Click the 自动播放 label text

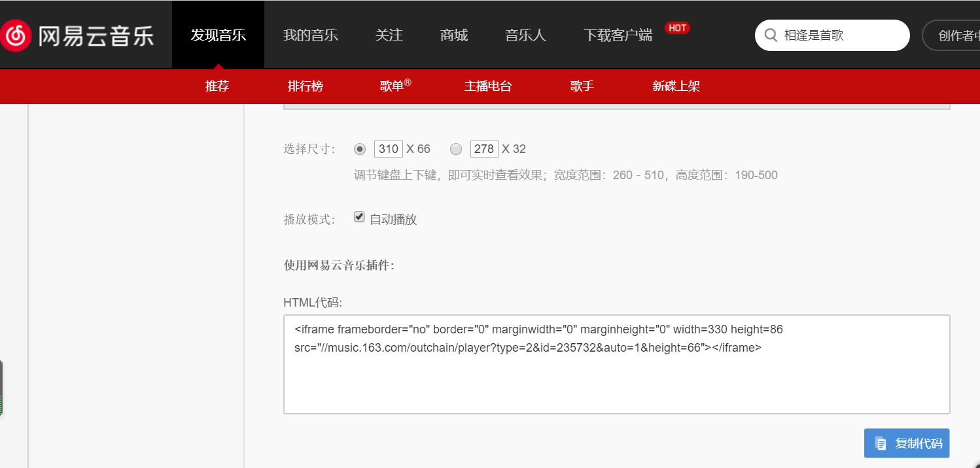(393, 220)
